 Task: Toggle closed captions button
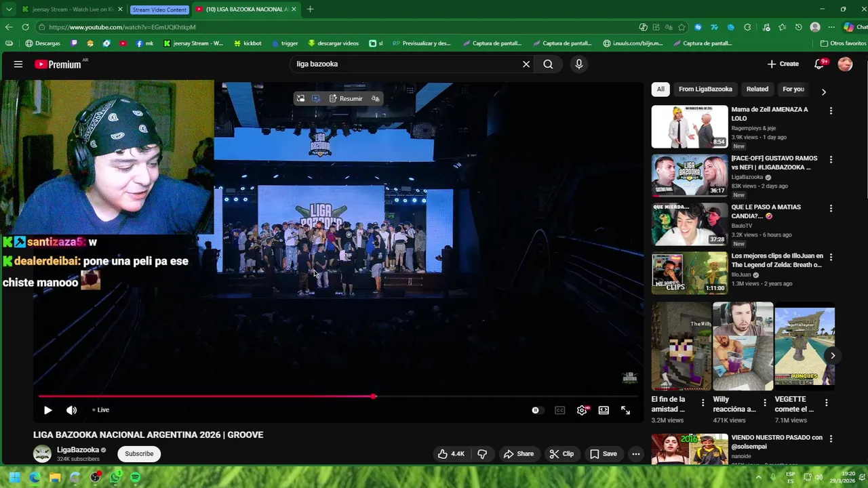(x=559, y=410)
